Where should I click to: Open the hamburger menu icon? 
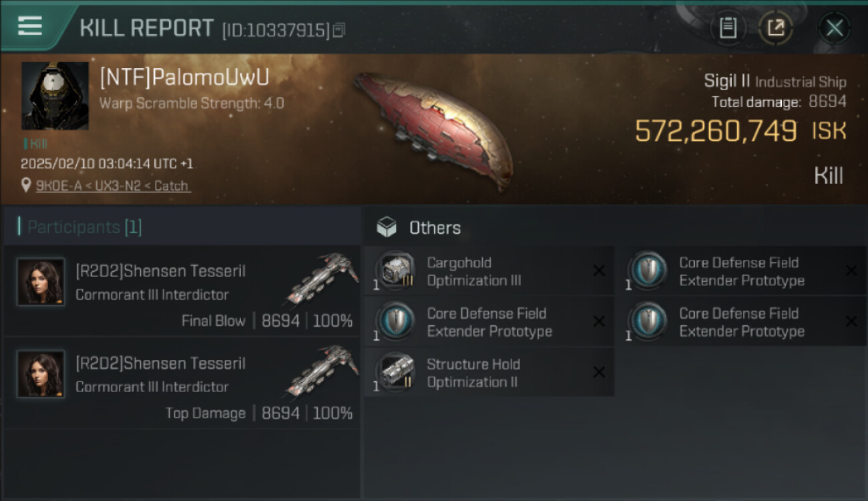(x=30, y=25)
